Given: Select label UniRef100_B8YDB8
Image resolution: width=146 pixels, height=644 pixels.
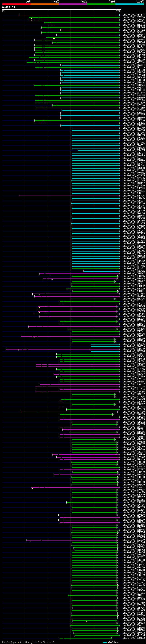Looking at the screenshot, I should (x=133, y=366).
